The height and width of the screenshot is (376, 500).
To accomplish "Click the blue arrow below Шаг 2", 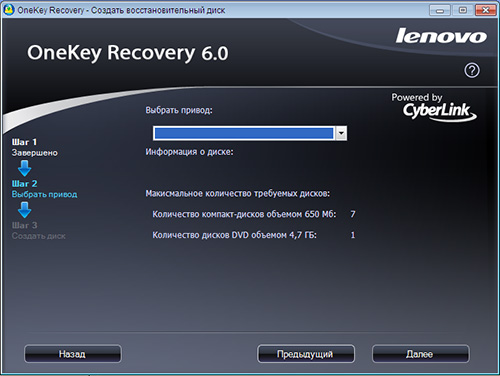I will point(25,210).
